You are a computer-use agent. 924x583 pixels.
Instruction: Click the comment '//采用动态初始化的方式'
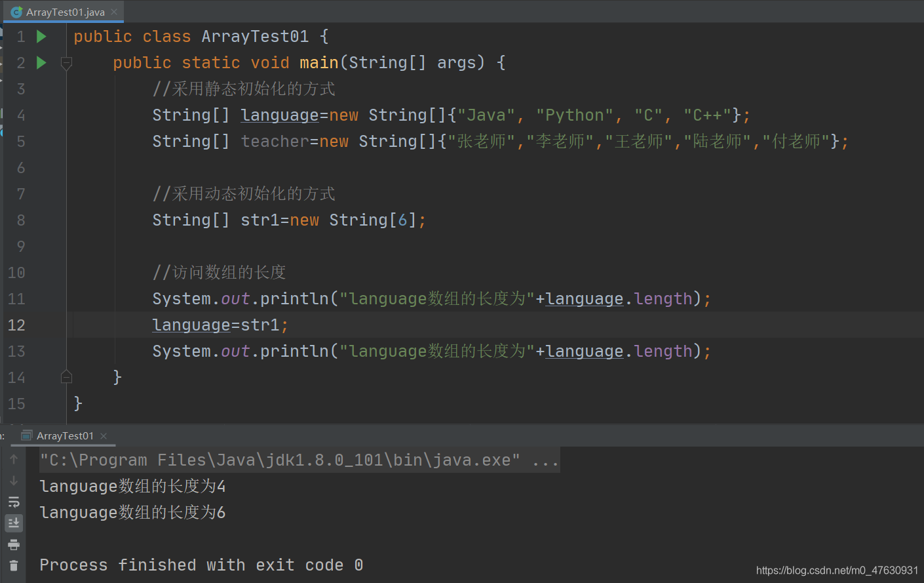(244, 194)
